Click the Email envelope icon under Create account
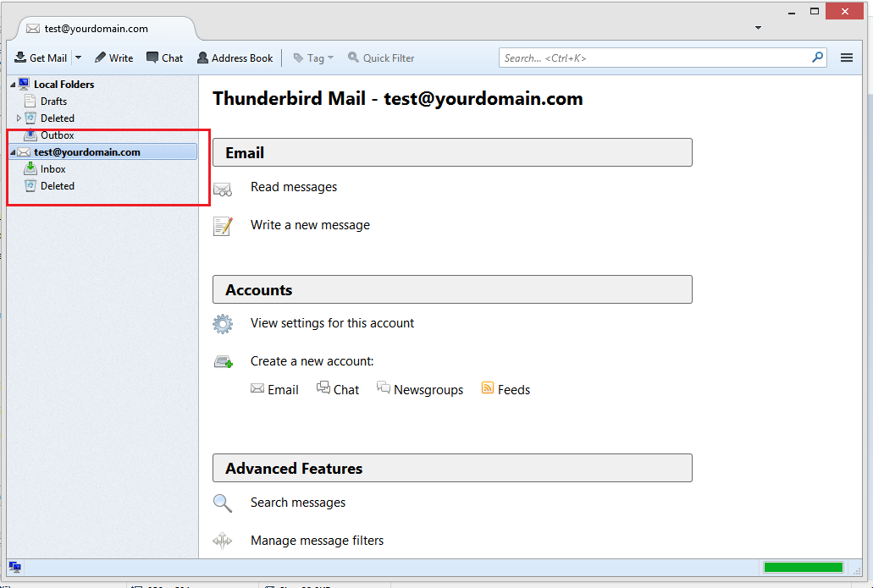The height and width of the screenshot is (588, 873). point(257,388)
